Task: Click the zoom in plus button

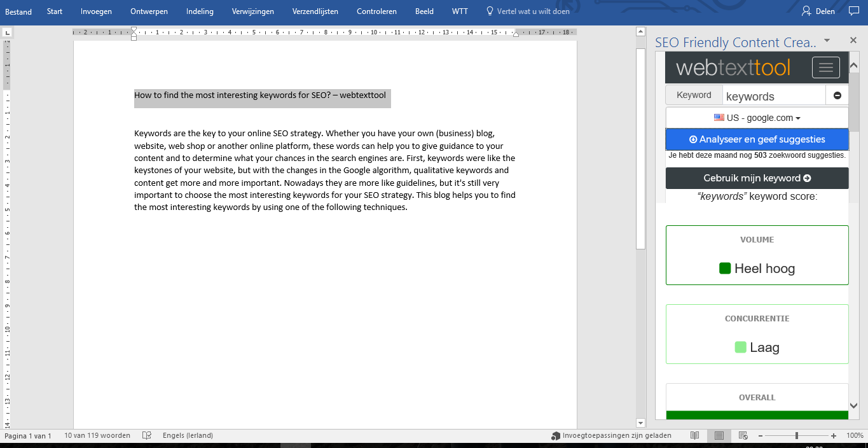Action: [834, 436]
